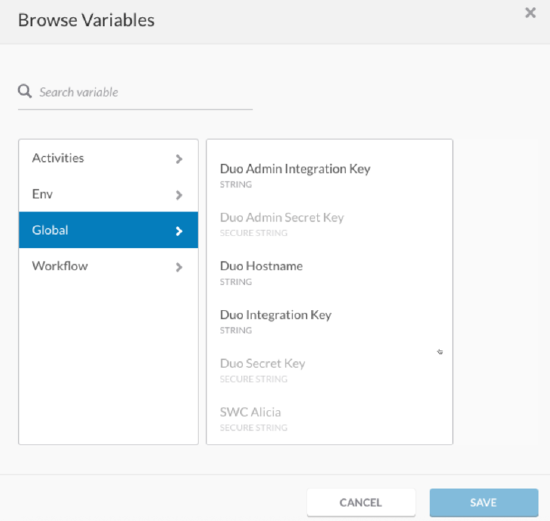This screenshot has height=521, width=550.
Task: Choose Duo Integration Key variable
Action: [329, 321]
